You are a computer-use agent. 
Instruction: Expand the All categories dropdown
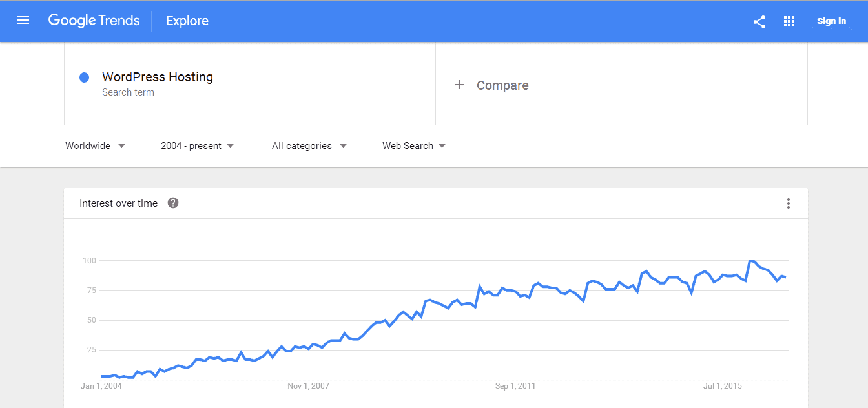click(309, 146)
